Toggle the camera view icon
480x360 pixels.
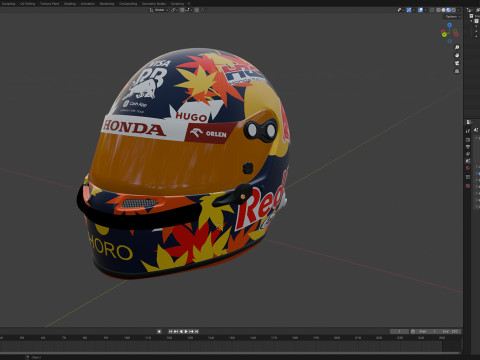457,63
